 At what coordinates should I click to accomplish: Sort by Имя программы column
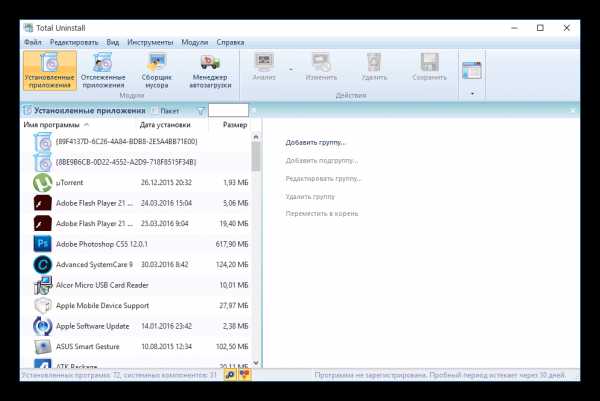coord(51,125)
